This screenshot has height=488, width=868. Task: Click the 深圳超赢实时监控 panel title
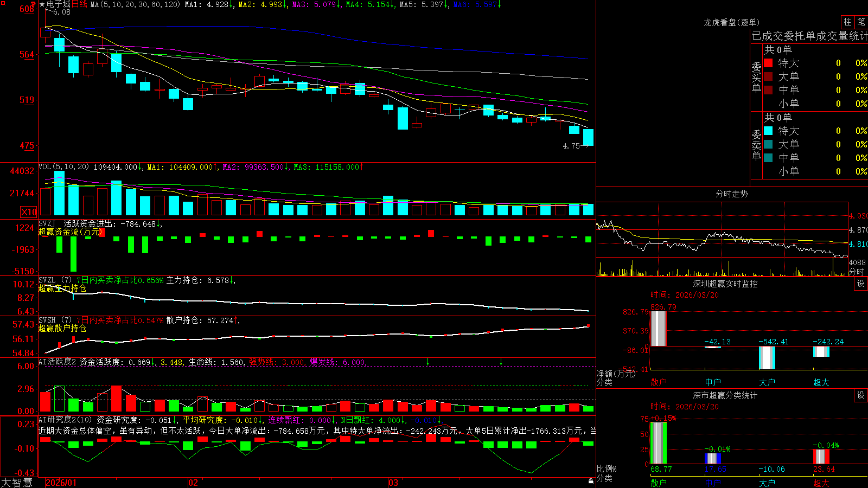click(x=725, y=284)
